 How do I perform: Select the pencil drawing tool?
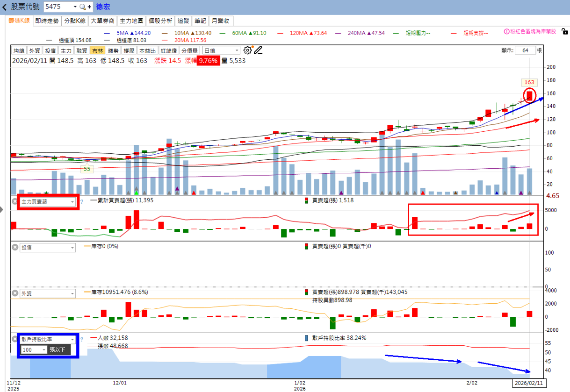[258, 50]
